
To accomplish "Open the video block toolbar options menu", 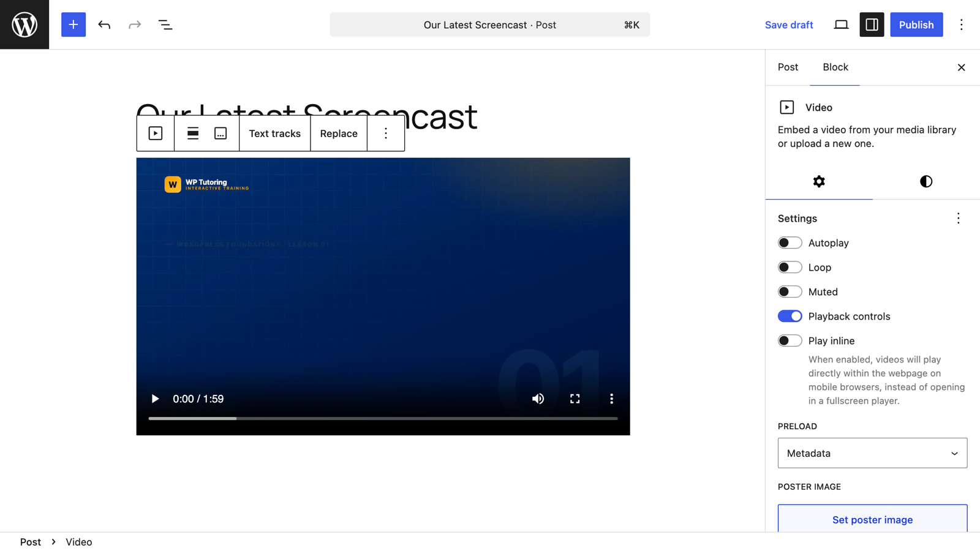I will (386, 133).
